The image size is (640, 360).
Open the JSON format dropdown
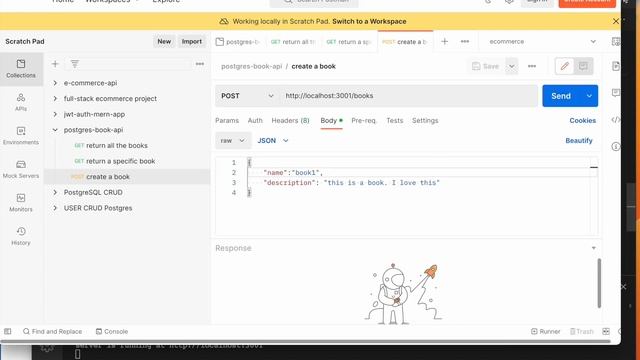click(273, 140)
